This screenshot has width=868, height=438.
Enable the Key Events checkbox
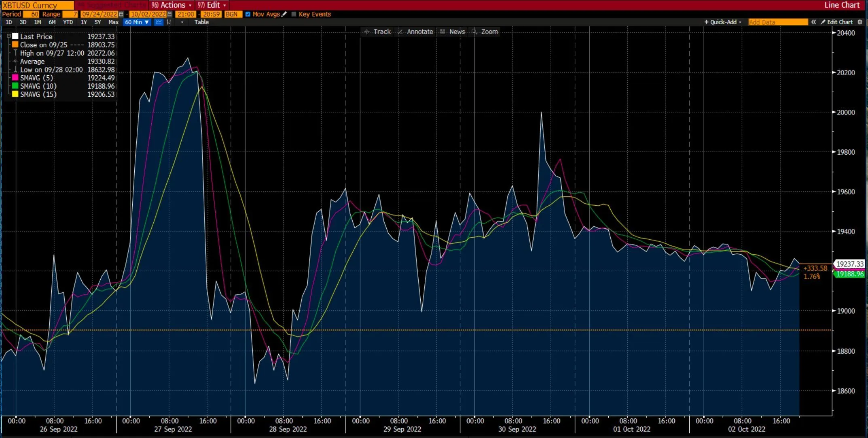click(x=294, y=14)
